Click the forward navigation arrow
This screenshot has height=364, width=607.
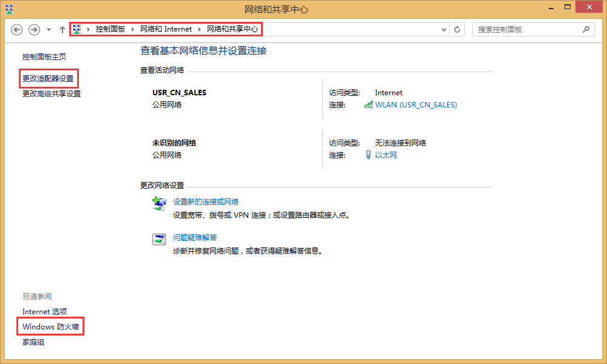(33, 29)
